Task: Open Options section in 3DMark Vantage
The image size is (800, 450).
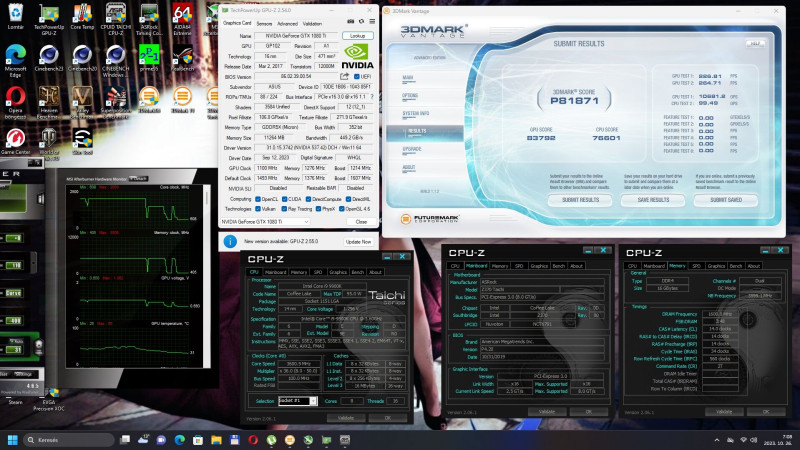Action: 410,95
